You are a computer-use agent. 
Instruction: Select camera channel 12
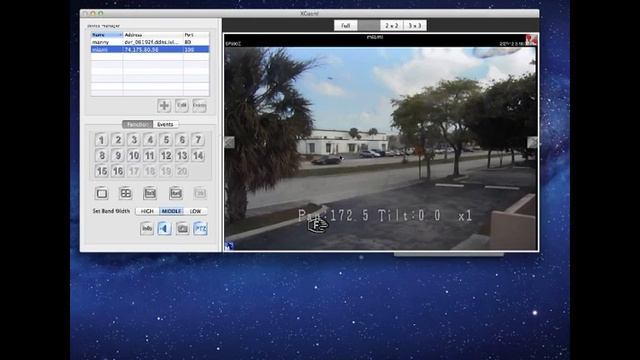[166, 156]
